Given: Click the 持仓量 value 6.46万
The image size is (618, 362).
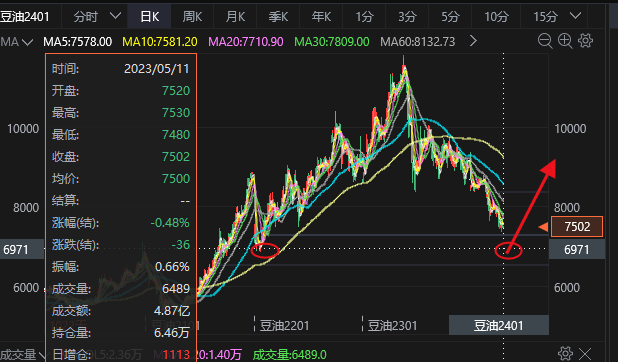Looking at the screenshot, I should point(172,333).
